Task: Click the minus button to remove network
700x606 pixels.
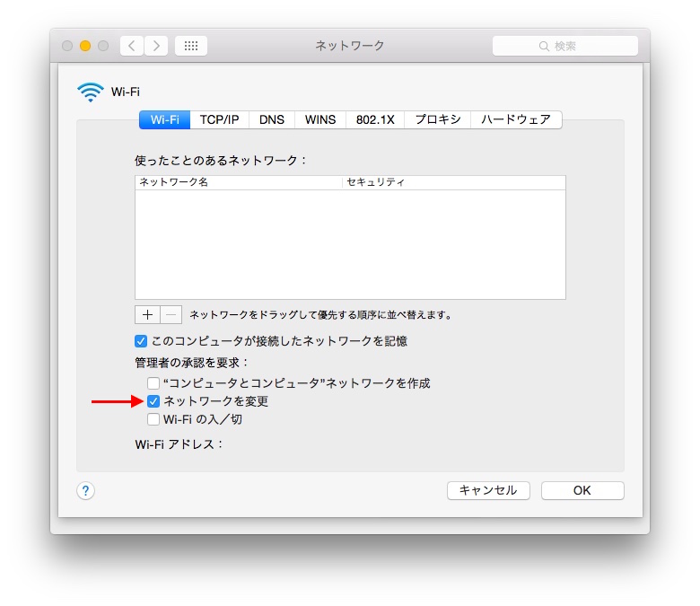Action: [x=171, y=315]
